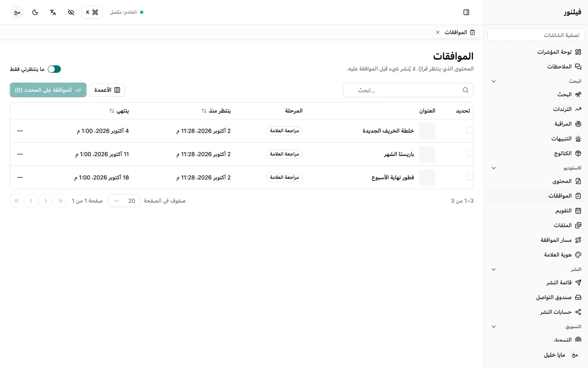Open قائمة النشر in the sidebar

[536, 283]
